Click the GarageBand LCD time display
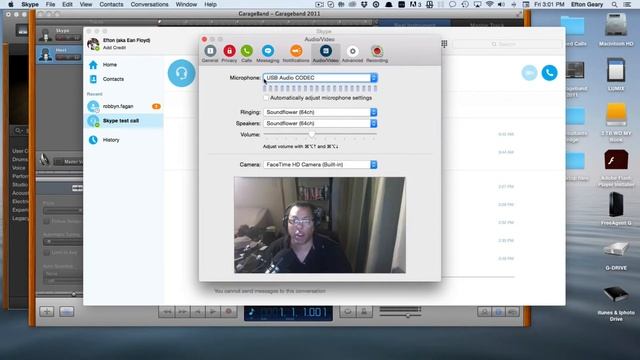 288,313
